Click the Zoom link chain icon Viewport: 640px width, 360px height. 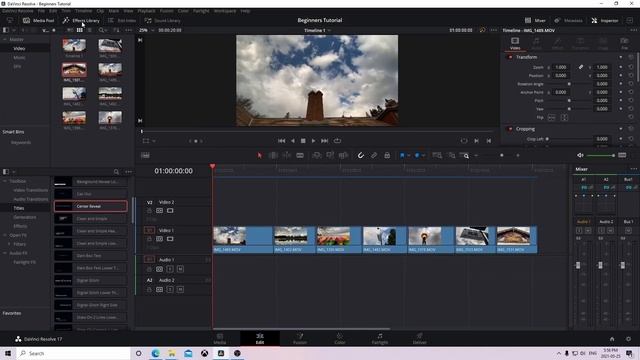pyautogui.click(x=580, y=67)
